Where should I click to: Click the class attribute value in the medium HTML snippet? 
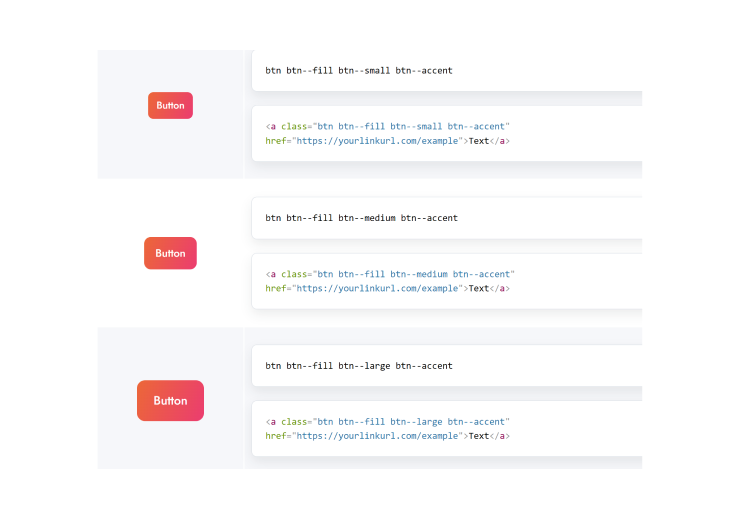[413, 274]
